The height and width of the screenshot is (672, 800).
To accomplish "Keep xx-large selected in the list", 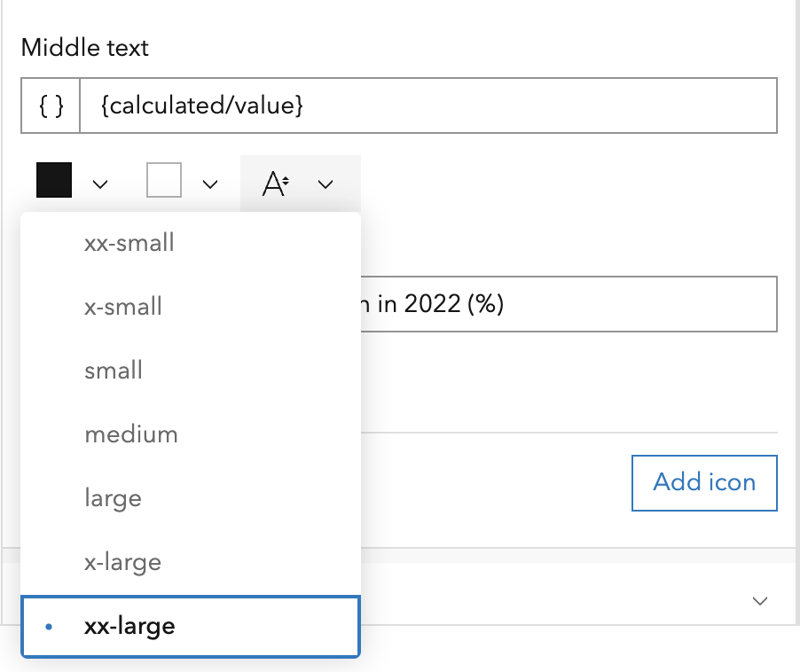I will point(129,626).
